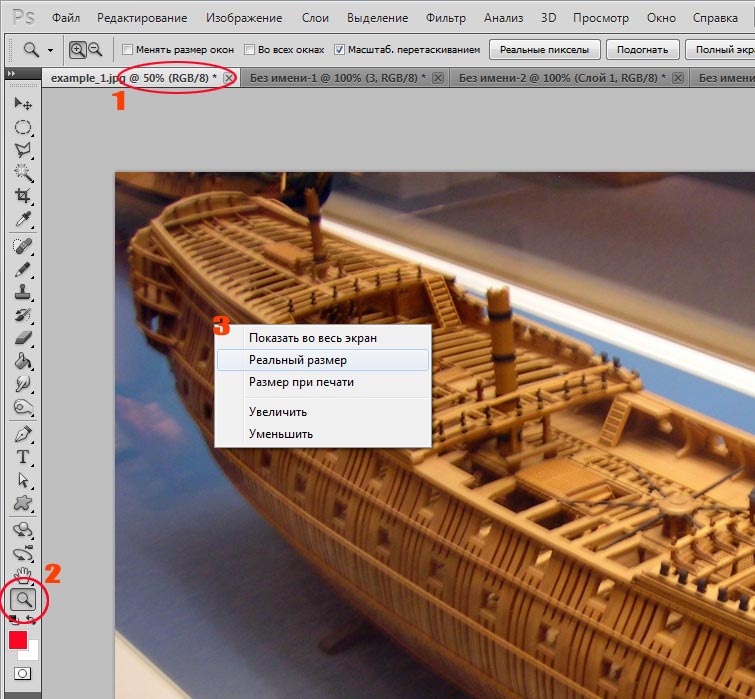Toggle 'Во всех окнах' checkbox
This screenshot has height=699, width=755.
click(x=250, y=50)
